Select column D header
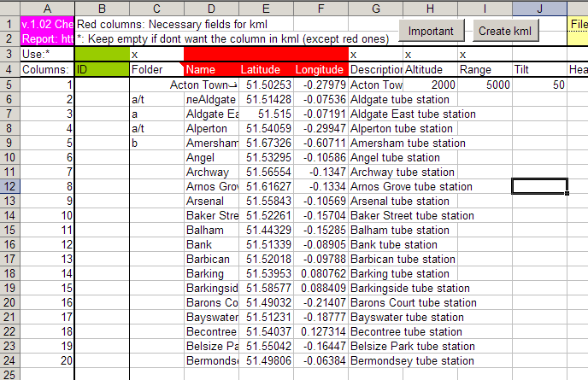 coord(211,9)
